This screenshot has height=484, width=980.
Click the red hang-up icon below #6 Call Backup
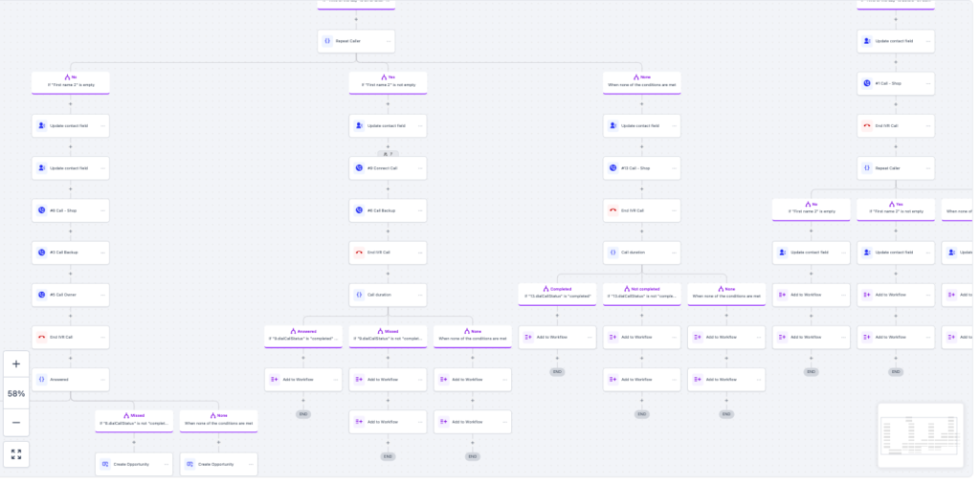[x=359, y=253]
